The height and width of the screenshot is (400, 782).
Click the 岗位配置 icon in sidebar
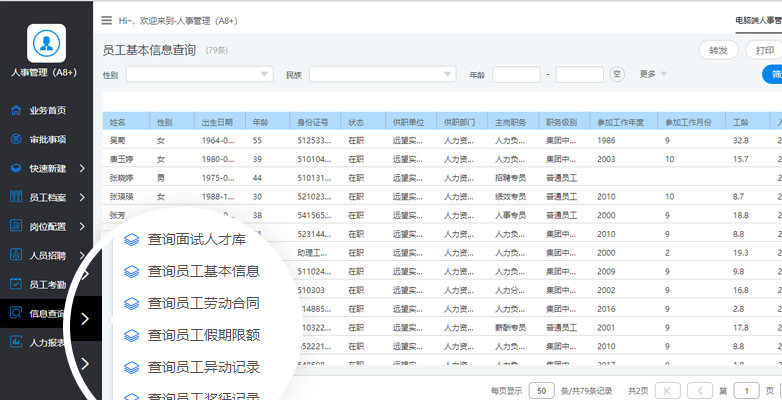(16, 226)
